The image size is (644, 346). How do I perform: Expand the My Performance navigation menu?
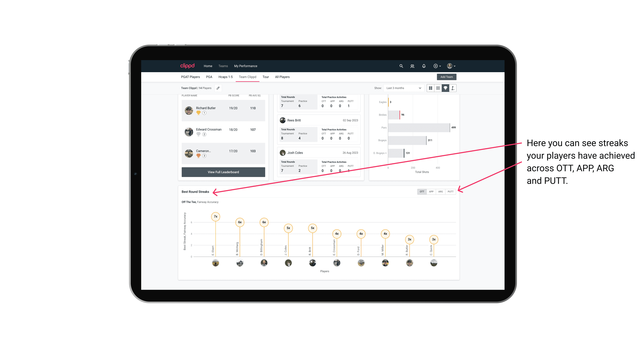[246, 66]
